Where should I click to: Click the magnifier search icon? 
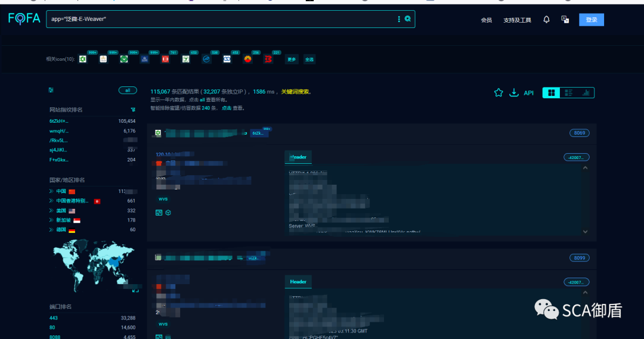(x=408, y=19)
